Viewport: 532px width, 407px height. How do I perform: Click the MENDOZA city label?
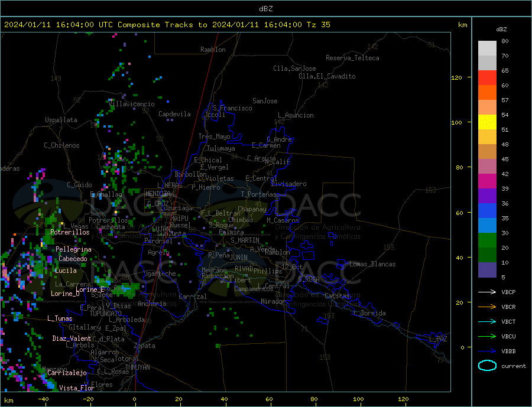pos(158,194)
